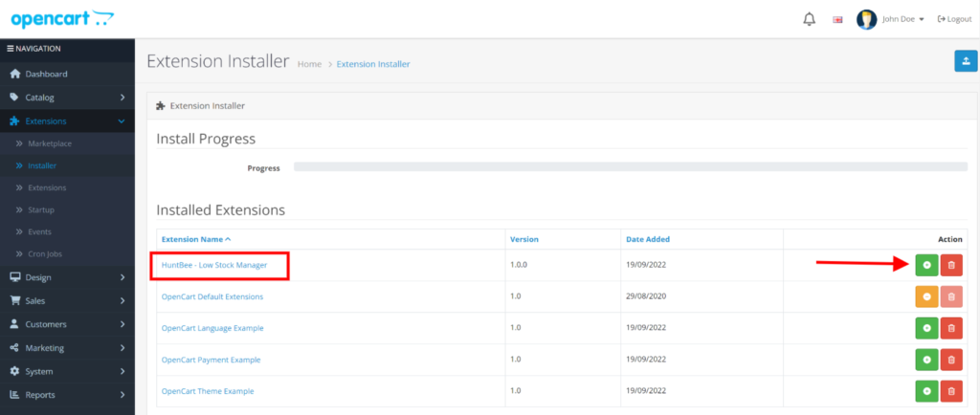Click the Installed Extensions heading
The width and height of the screenshot is (980, 415).
click(x=221, y=210)
